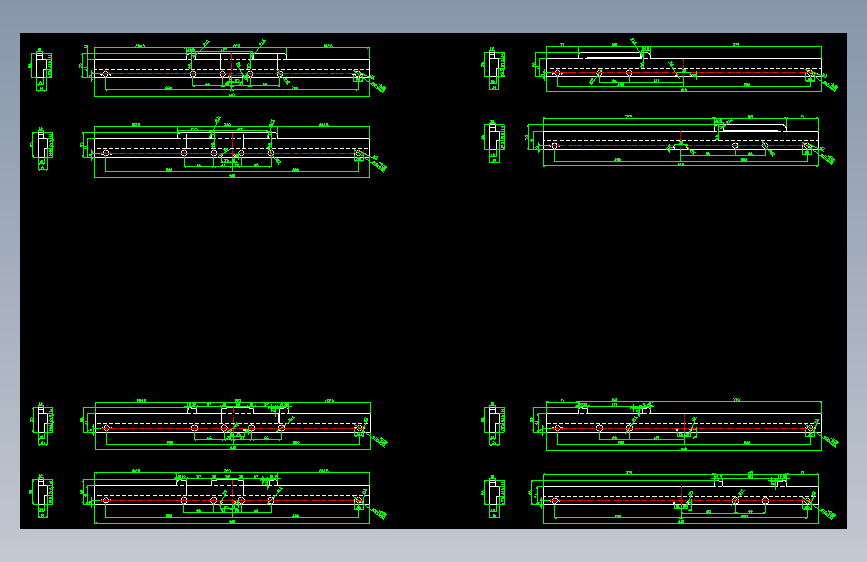Select the third rail drawing in the left column
The width and height of the screenshot is (867, 562).
[x=234, y=424]
